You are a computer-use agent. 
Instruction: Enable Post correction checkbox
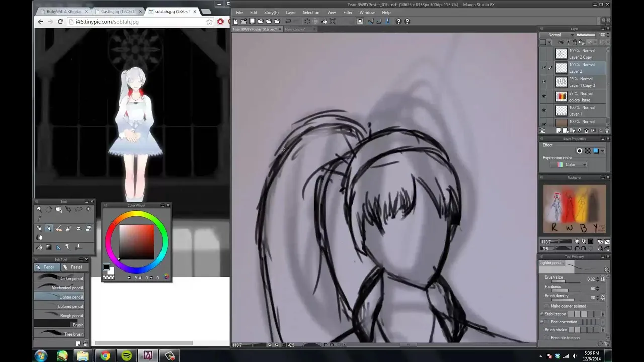point(547,322)
